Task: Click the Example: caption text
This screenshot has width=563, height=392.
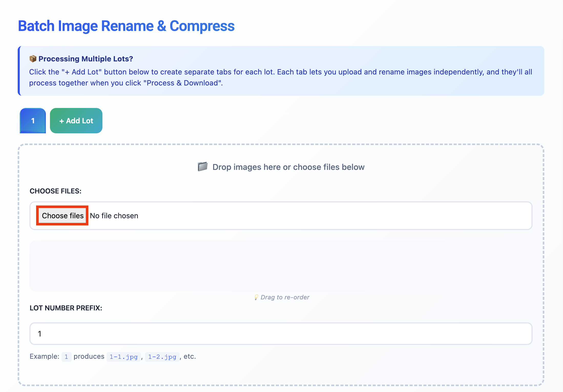Action: [44, 356]
